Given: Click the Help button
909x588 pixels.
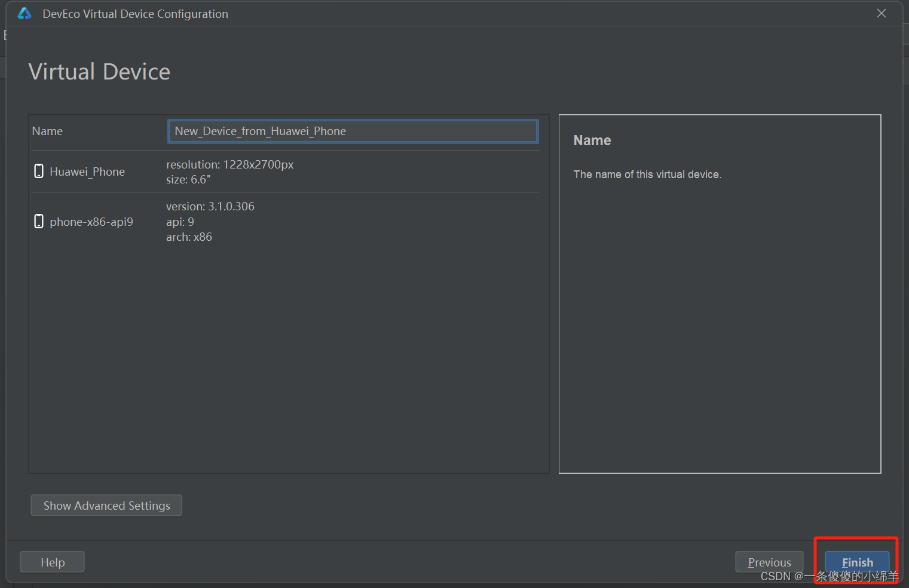Looking at the screenshot, I should coord(53,562).
